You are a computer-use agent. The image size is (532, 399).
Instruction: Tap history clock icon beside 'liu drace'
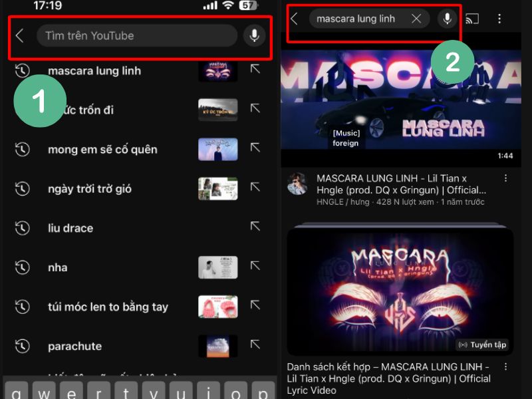22,228
